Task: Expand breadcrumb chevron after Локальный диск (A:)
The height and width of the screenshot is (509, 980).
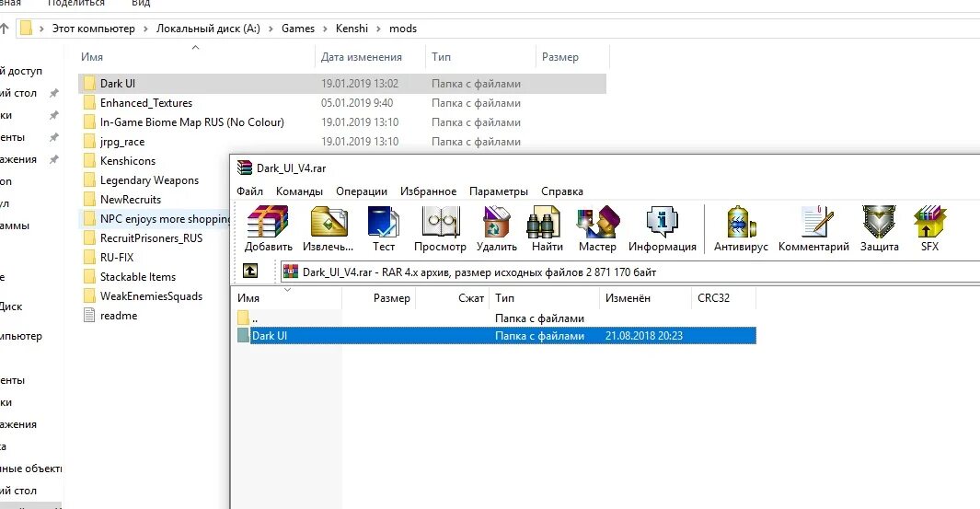Action: [x=271, y=29]
